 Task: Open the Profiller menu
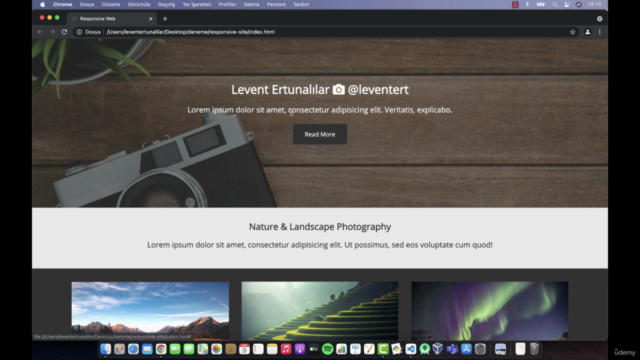point(227,4)
